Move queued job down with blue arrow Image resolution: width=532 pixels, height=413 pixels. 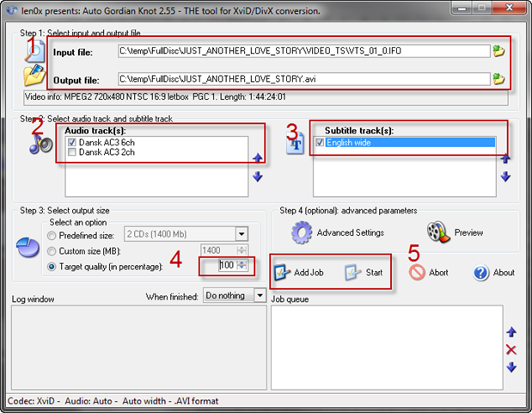511,367
